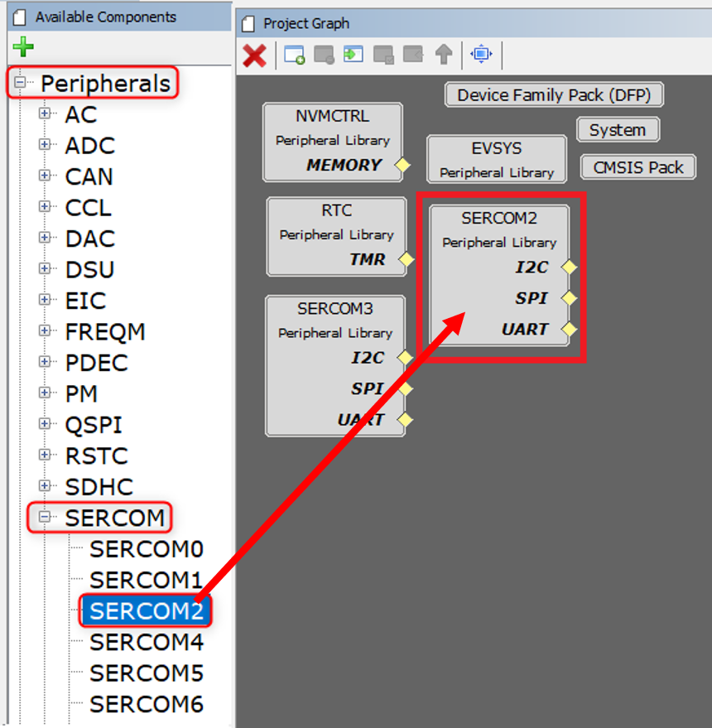Screen dimensions: 712x728
Task: Click the Device Family Pack (DFP) button
Action: (x=553, y=94)
